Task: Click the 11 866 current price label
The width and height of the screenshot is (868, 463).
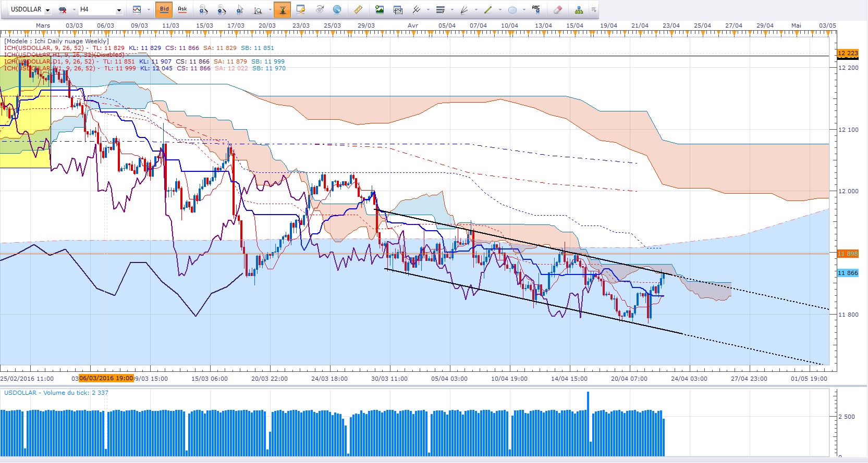Action: (x=848, y=273)
